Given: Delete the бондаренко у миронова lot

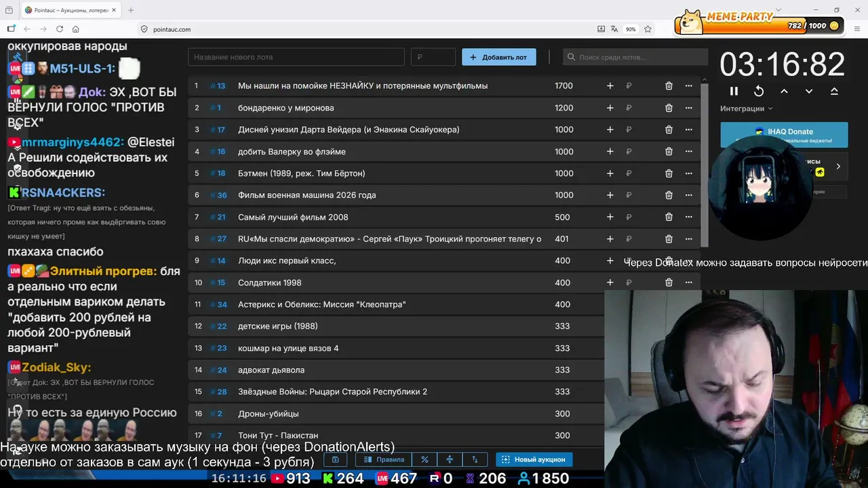Looking at the screenshot, I should 669,108.
